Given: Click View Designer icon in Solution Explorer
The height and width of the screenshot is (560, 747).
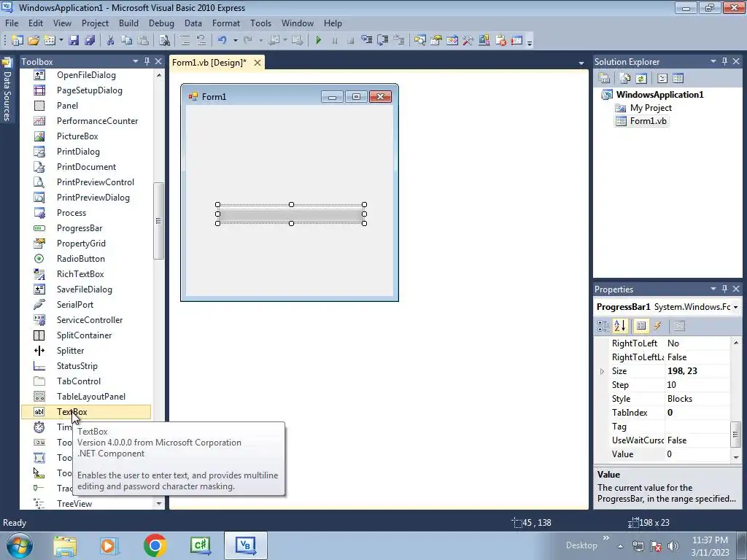Looking at the screenshot, I should point(678,78).
